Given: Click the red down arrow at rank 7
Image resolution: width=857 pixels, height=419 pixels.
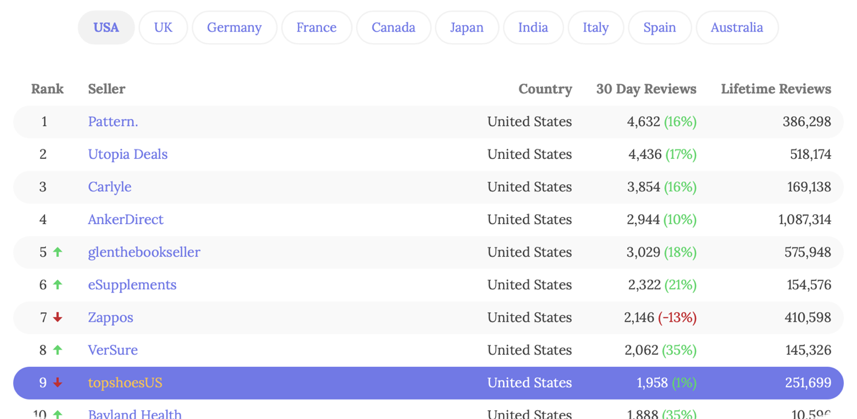Looking at the screenshot, I should click(58, 318).
